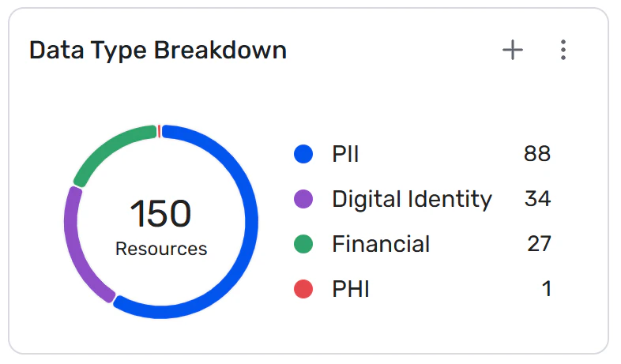Screen dimensions: 621x364
Task: Select the red PHI legend dot
Action: point(303,289)
